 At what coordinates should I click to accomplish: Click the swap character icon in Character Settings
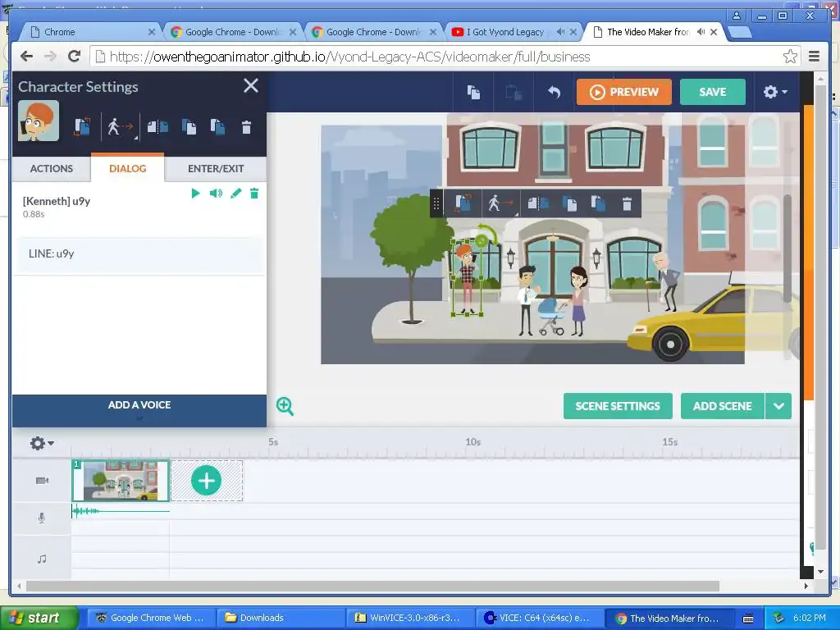click(x=82, y=127)
